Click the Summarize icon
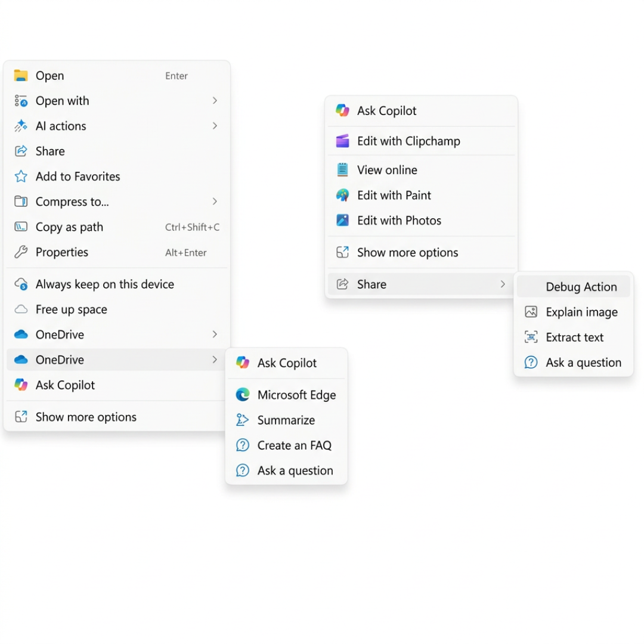This screenshot has height=644, width=644. [x=242, y=420]
